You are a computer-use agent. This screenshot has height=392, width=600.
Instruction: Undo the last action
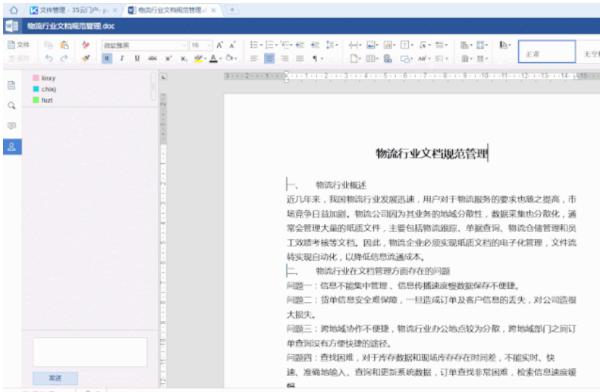49,58
